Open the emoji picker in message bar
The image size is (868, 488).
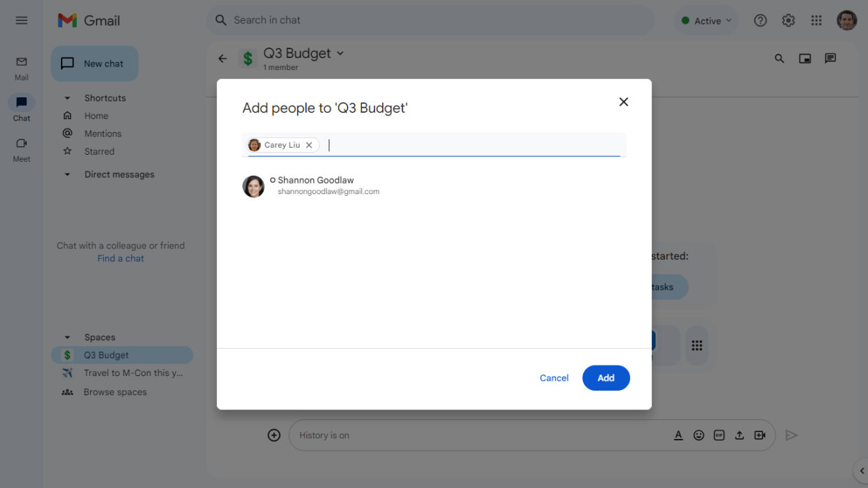click(x=699, y=435)
